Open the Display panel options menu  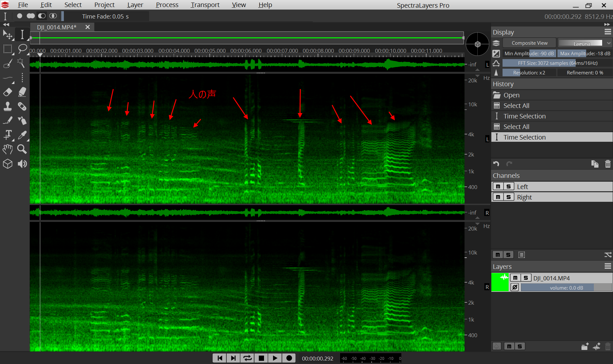(x=608, y=32)
